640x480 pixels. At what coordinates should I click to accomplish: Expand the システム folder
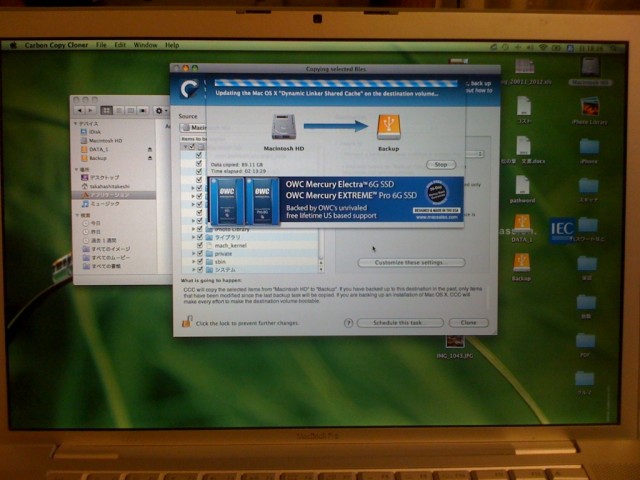pyautogui.click(x=193, y=270)
